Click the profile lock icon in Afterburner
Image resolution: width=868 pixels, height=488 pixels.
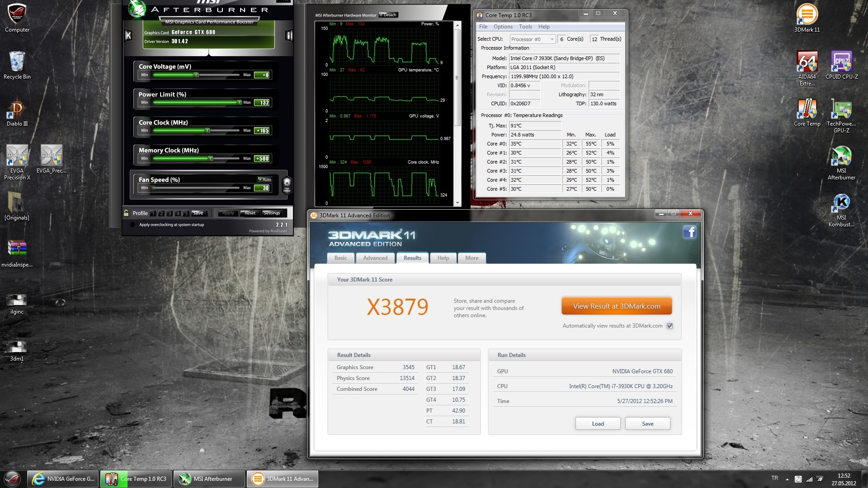pyautogui.click(x=126, y=213)
